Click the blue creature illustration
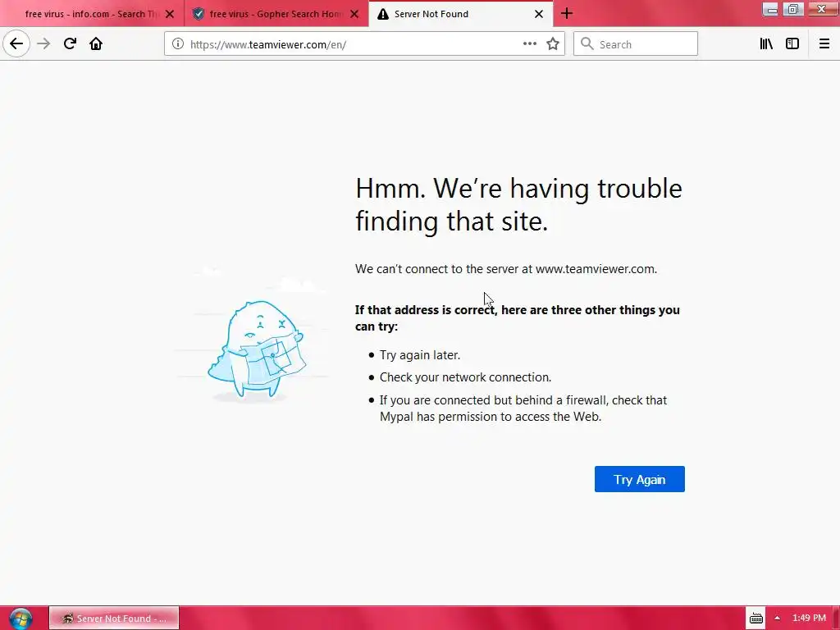Screen dimensions: 840x630 click(257, 349)
